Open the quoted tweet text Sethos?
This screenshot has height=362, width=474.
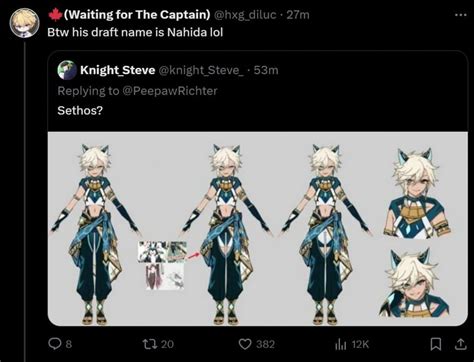click(x=80, y=110)
